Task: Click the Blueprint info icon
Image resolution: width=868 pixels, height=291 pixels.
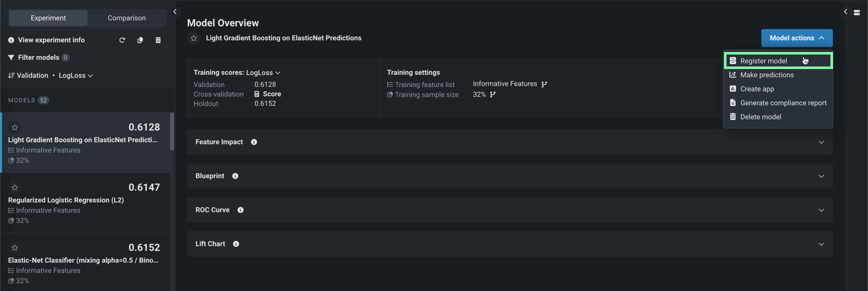Action: pyautogui.click(x=235, y=176)
